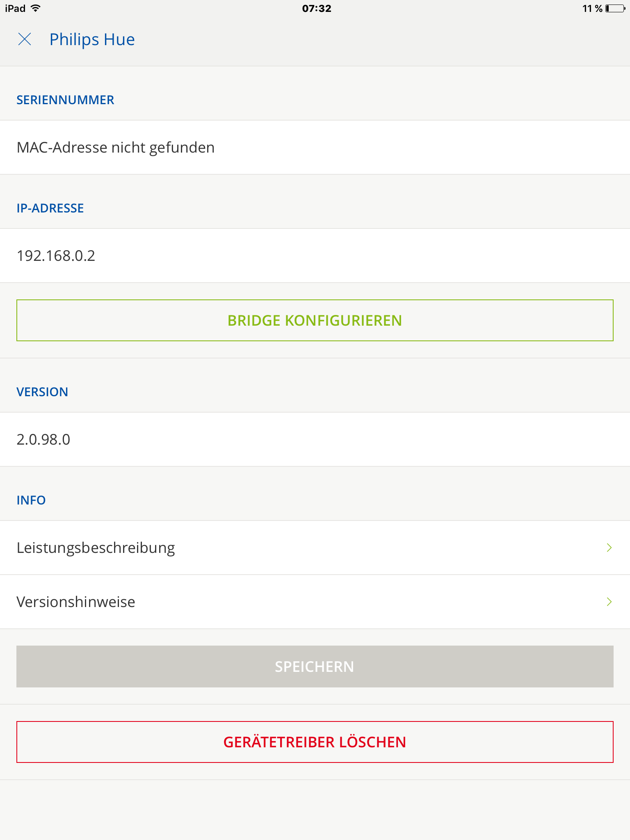Tap the MAC-Adresse nicht gefunden field
The width and height of the screenshot is (630, 840).
(x=116, y=148)
